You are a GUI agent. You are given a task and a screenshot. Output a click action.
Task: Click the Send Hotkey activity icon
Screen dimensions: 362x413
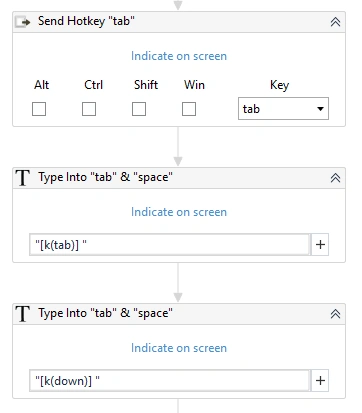click(x=23, y=22)
